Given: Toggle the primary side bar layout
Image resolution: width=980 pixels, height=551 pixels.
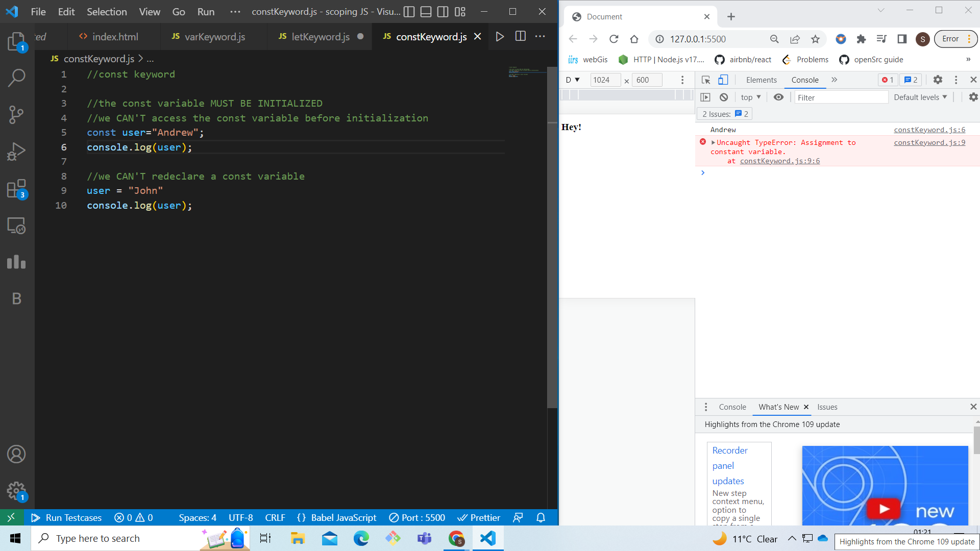Looking at the screenshot, I should 409,12.
